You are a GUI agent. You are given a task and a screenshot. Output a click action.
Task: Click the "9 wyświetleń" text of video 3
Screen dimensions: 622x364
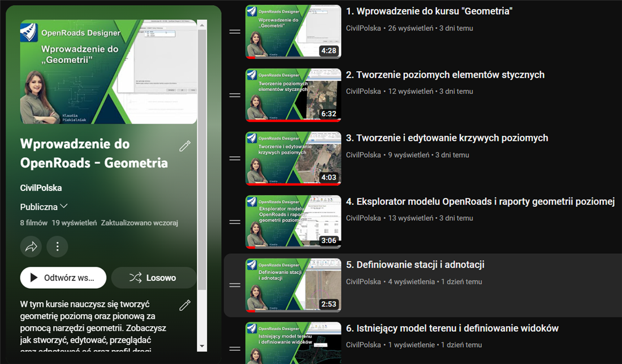pos(409,155)
